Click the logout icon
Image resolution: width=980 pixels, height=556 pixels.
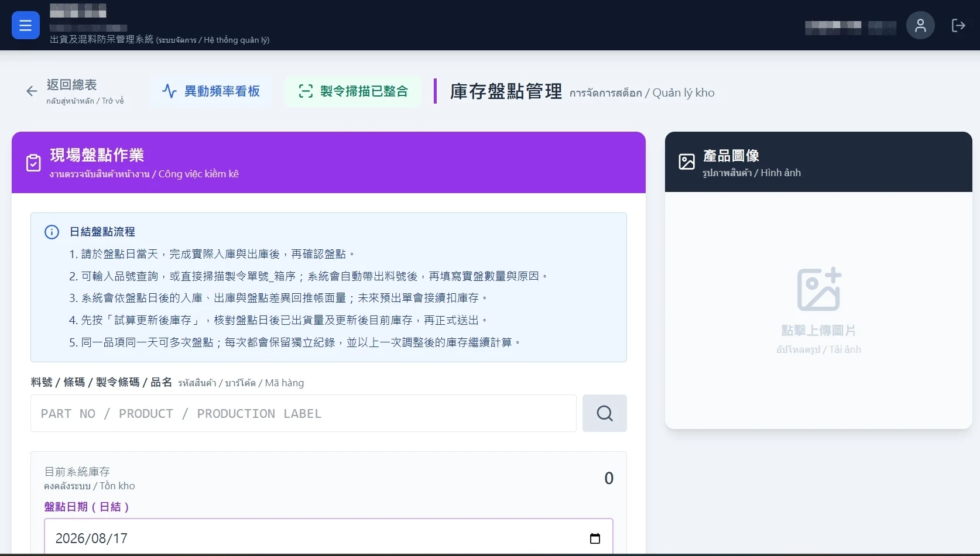[958, 25]
